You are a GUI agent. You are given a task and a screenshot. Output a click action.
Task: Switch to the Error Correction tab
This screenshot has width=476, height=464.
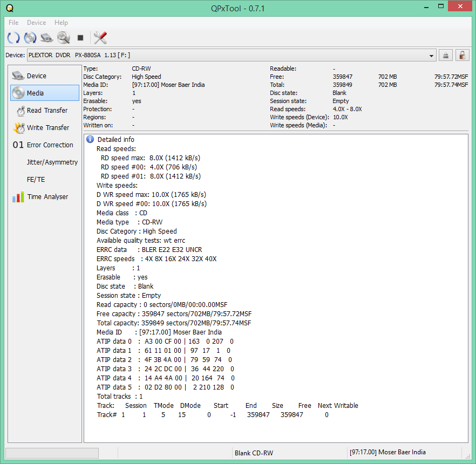(x=45, y=145)
